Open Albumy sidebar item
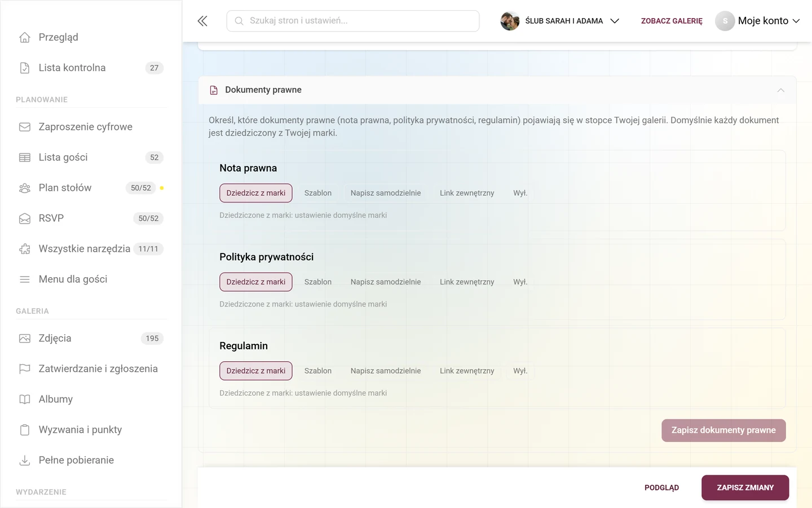 (91, 400)
